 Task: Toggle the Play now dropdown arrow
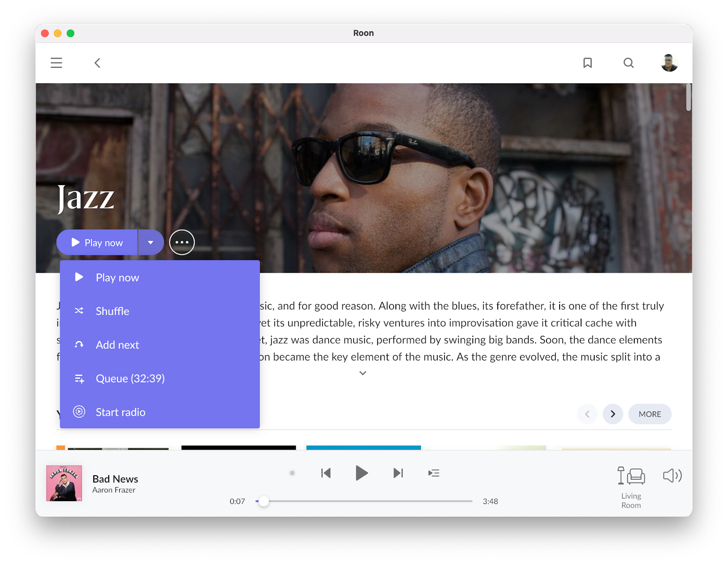pyautogui.click(x=151, y=242)
